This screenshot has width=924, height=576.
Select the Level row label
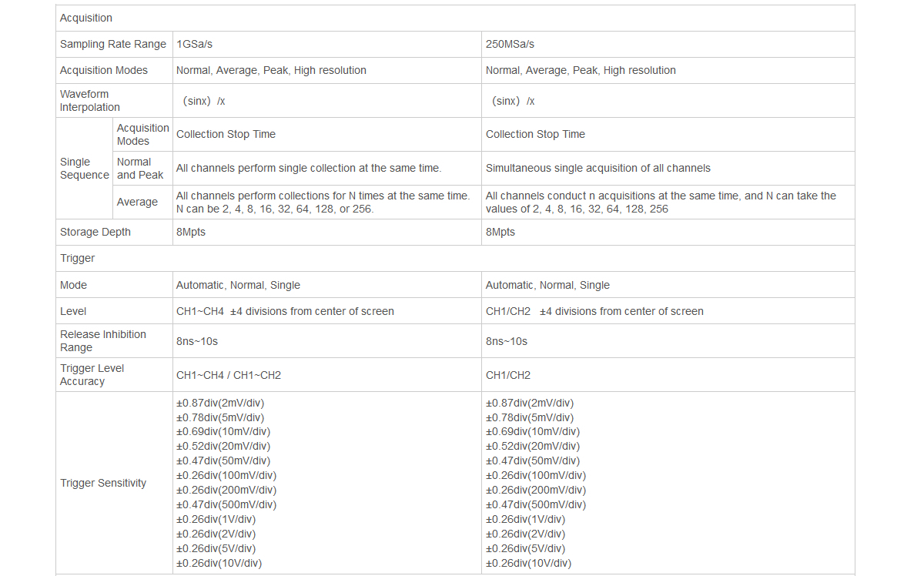point(73,311)
